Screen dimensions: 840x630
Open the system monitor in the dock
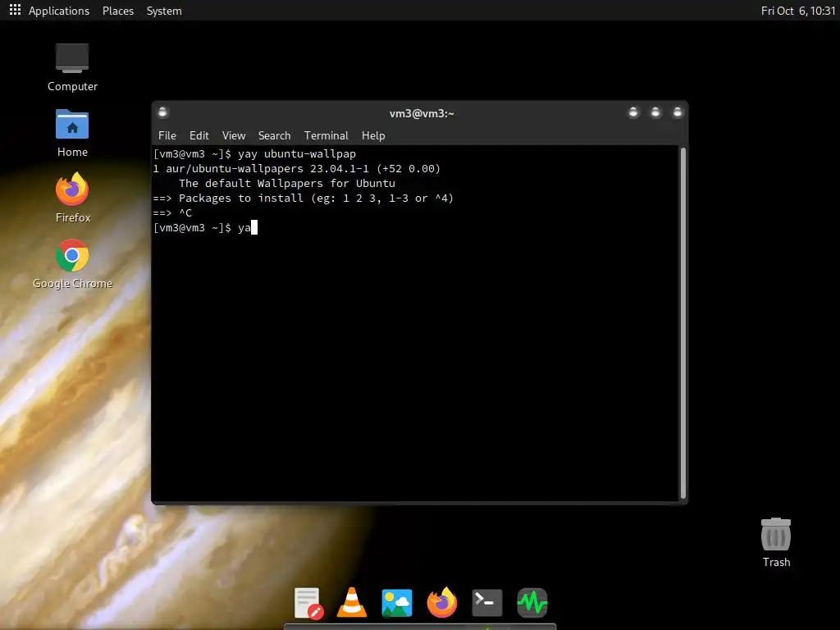point(532,603)
